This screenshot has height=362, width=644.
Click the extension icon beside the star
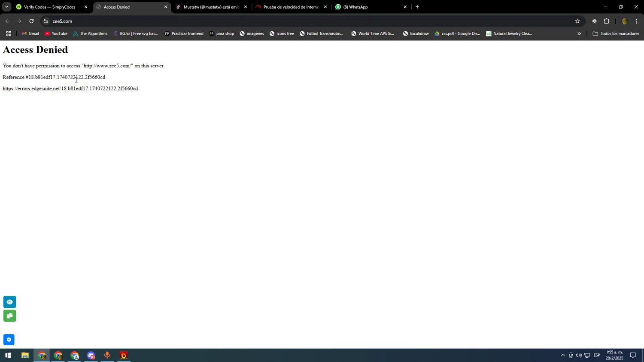tap(594, 21)
